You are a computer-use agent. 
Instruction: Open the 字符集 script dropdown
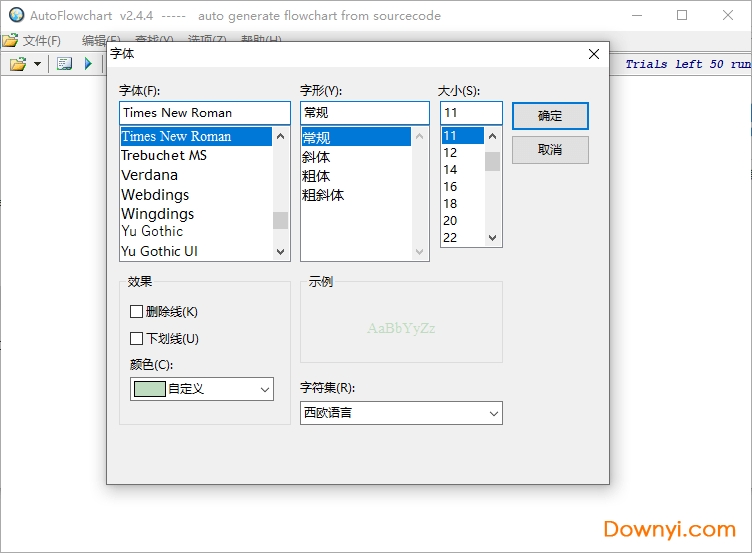click(493, 413)
